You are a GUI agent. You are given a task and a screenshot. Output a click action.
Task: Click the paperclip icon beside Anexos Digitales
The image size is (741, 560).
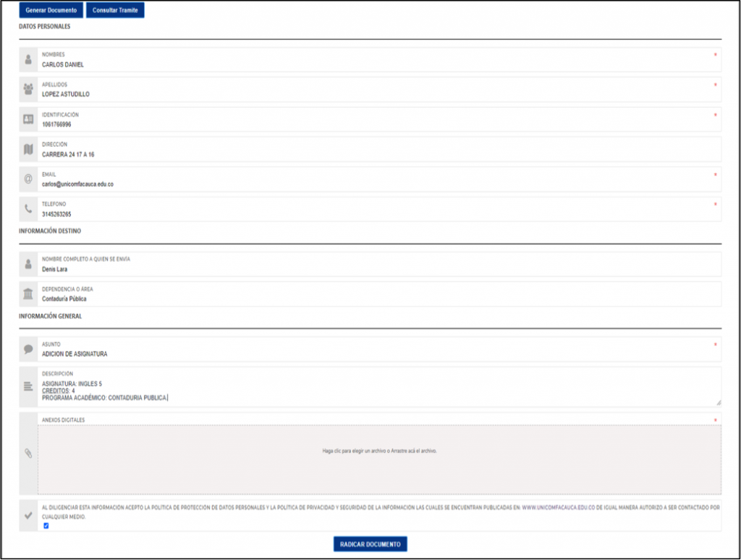28,454
